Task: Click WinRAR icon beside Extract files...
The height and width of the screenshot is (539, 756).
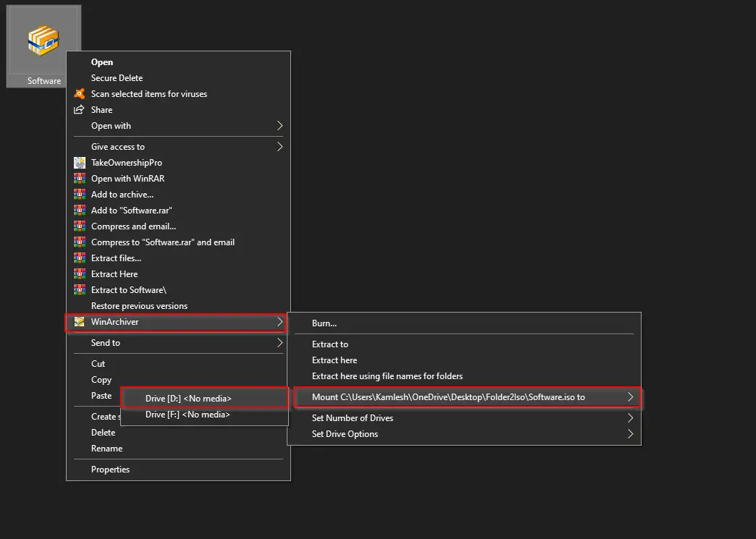Action: tap(79, 258)
